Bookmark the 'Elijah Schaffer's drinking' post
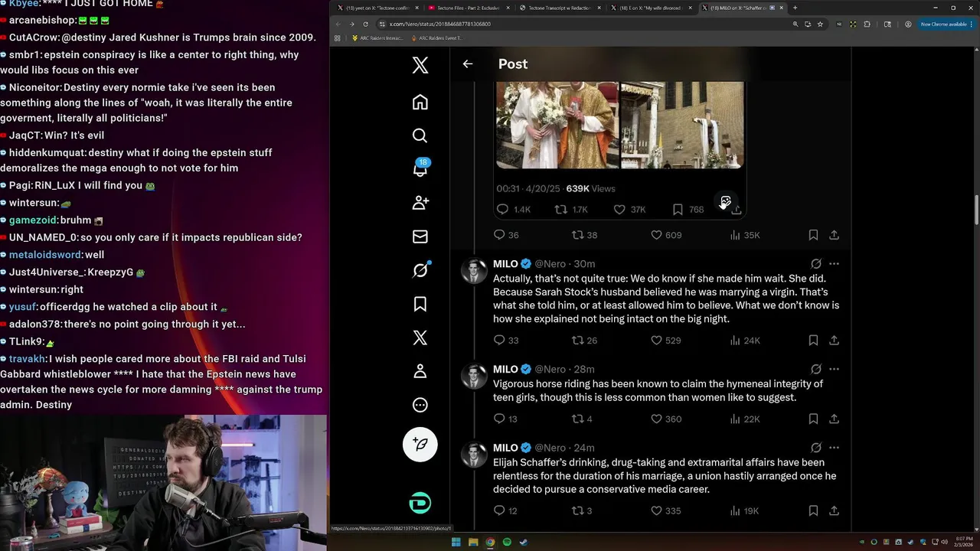The height and width of the screenshot is (551, 980). tap(813, 510)
